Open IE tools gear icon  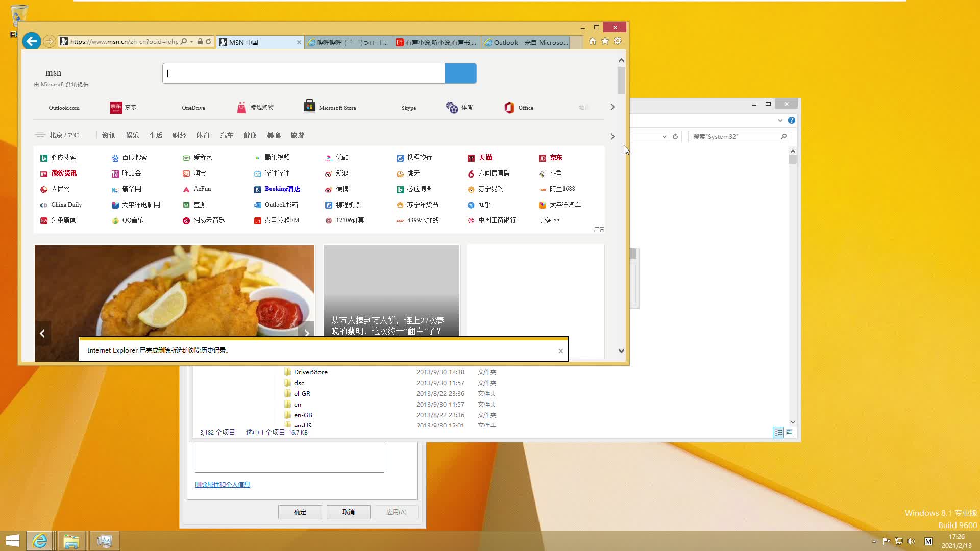618,41
